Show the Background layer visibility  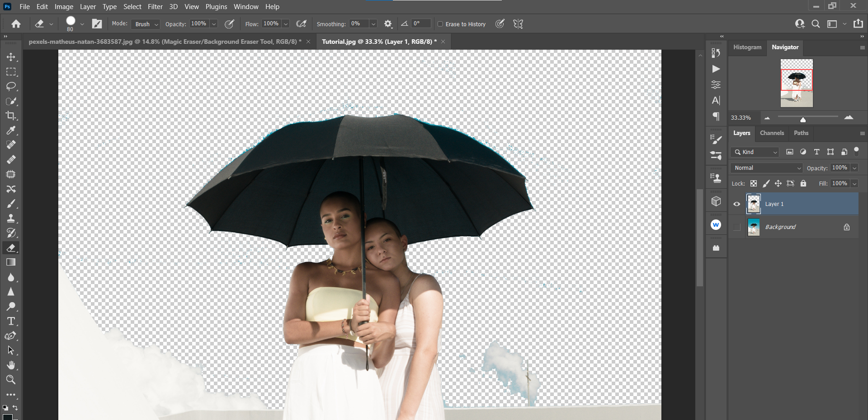(737, 227)
